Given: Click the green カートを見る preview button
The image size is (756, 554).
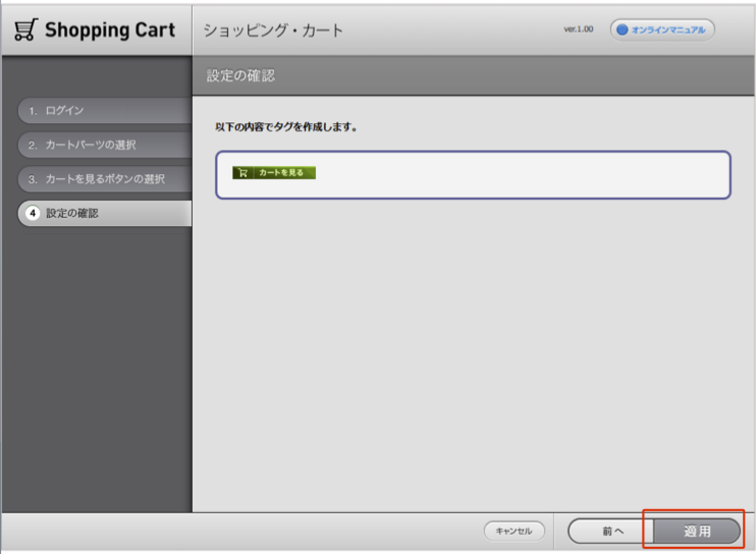Looking at the screenshot, I should [x=274, y=173].
